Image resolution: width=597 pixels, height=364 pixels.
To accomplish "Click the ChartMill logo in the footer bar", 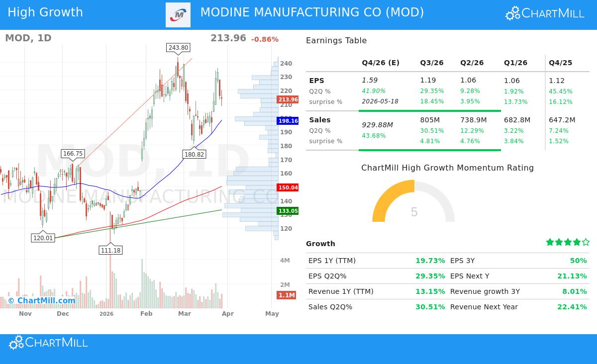I will 47,343.
